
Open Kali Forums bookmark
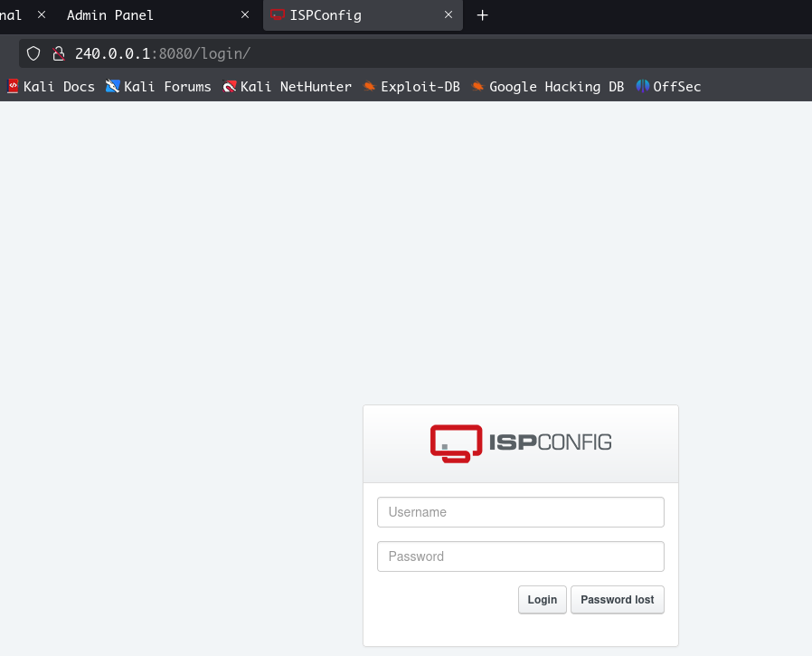pyautogui.click(x=158, y=87)
